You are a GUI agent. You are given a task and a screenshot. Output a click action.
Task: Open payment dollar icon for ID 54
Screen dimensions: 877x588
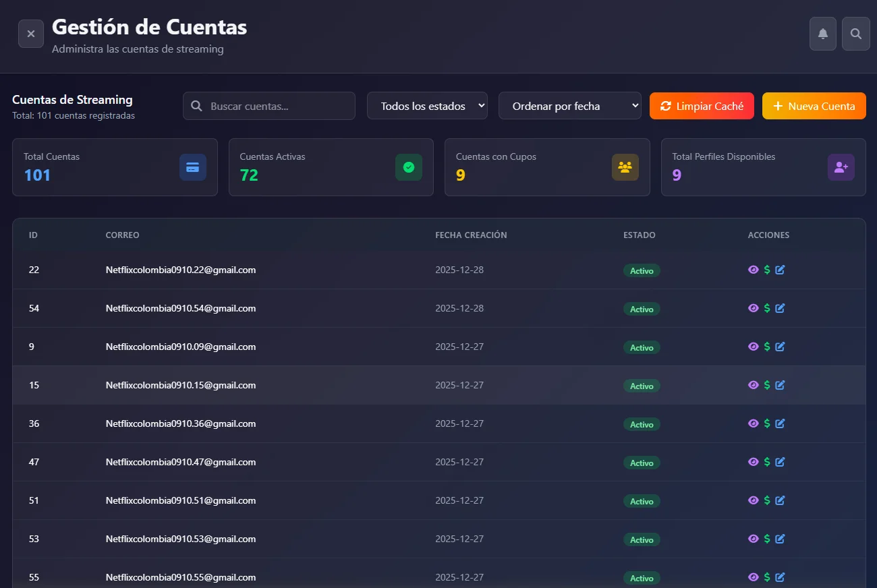click(767, 308)
